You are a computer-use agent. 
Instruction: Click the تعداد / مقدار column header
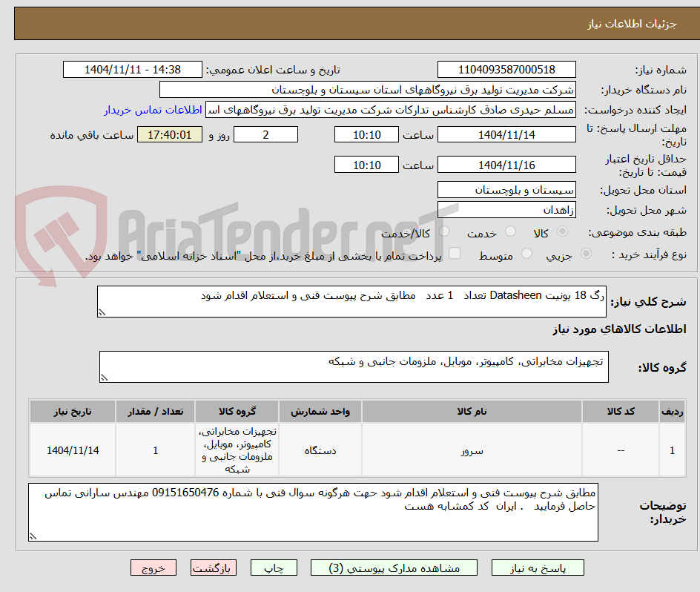point(156,412)
